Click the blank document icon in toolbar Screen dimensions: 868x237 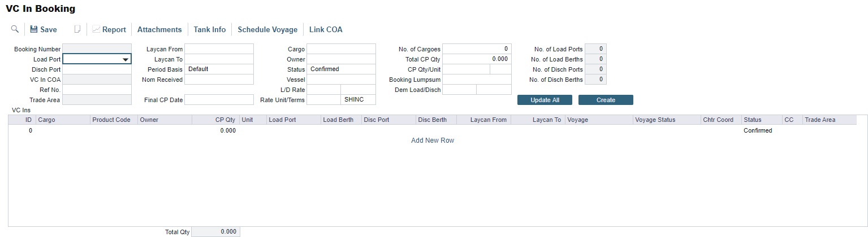77,29
